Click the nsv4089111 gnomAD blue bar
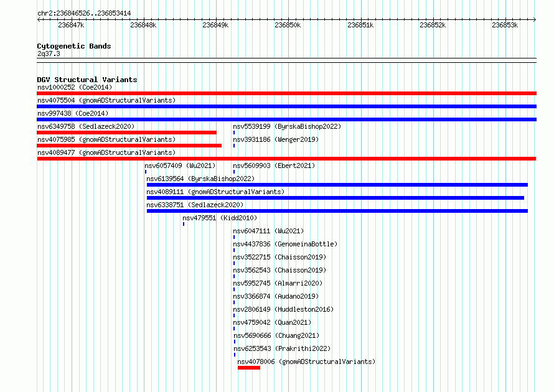This screenshot has height=392, width=554. point(336,198)
